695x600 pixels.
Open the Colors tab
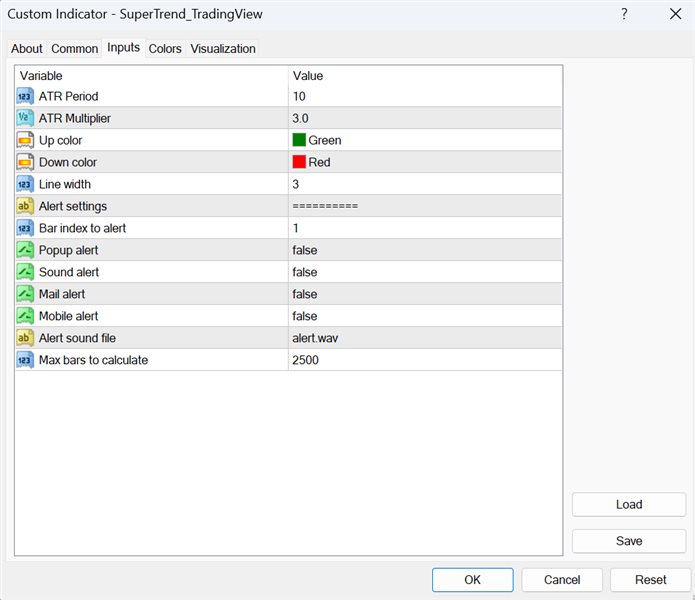click(165, 48)
